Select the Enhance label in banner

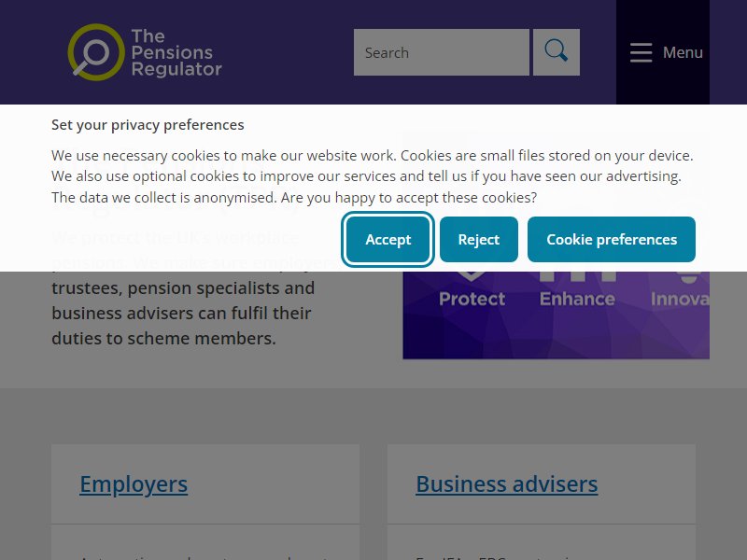point(577,299)
